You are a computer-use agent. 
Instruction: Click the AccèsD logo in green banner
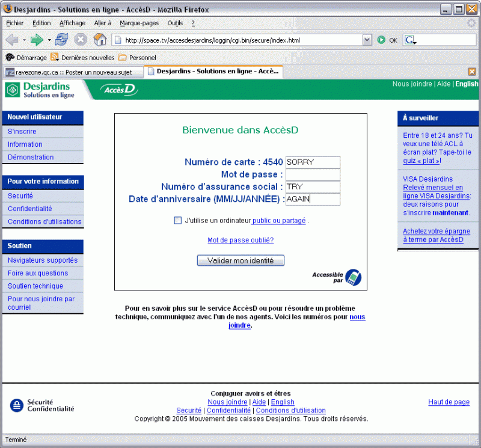(x=119, y=90)
